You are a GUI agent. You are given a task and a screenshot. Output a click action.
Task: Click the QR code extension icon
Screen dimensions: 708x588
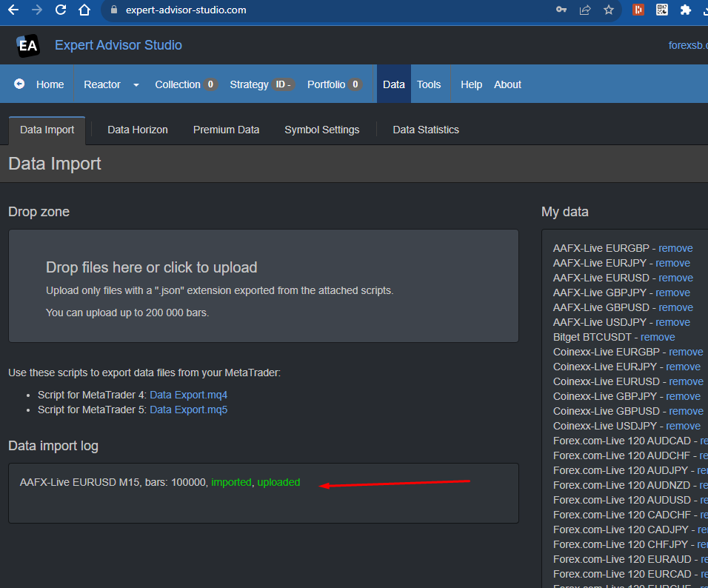point(662,10)
